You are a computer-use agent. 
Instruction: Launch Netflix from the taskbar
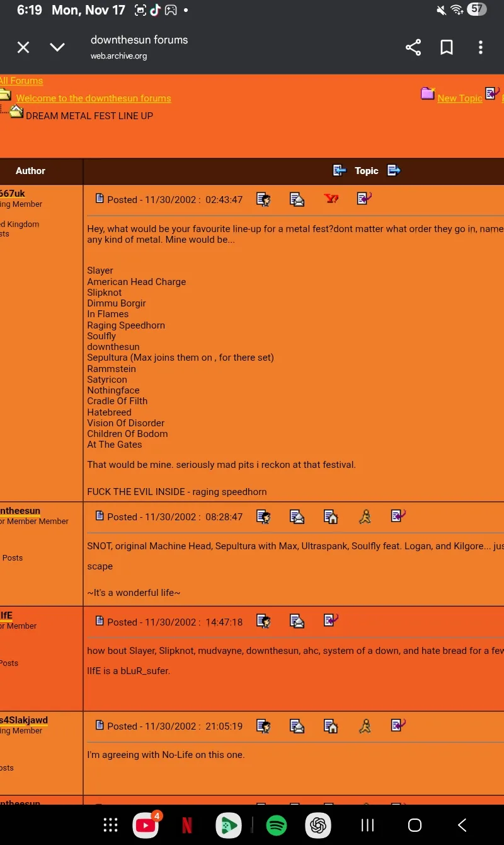[187, 825]
